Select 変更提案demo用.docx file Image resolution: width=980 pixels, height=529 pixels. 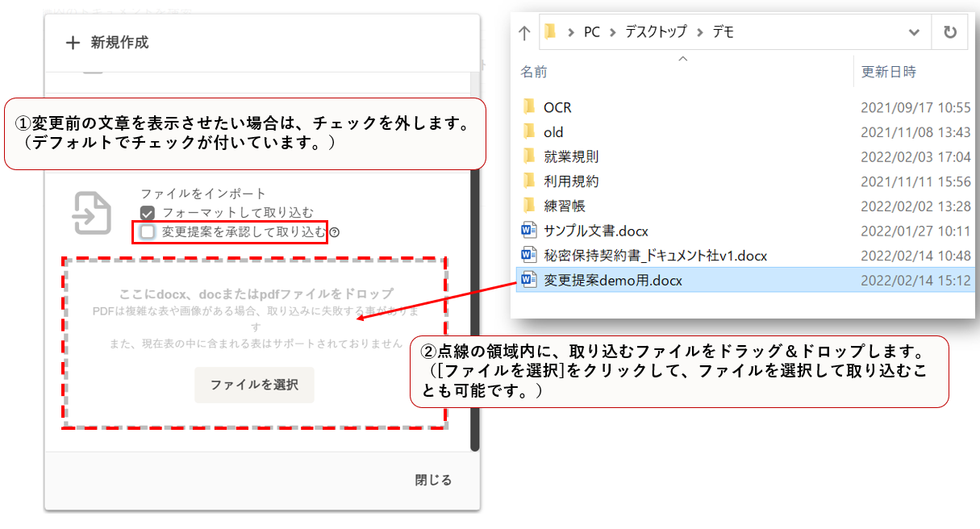coord(613,280)
